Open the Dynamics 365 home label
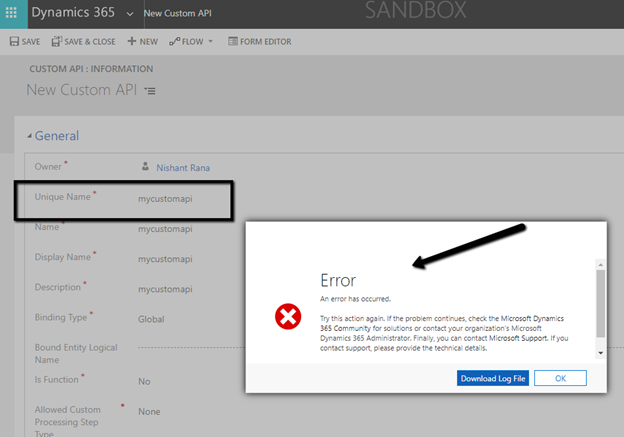This screenshot has height=437, width=624. click(73, 12)
